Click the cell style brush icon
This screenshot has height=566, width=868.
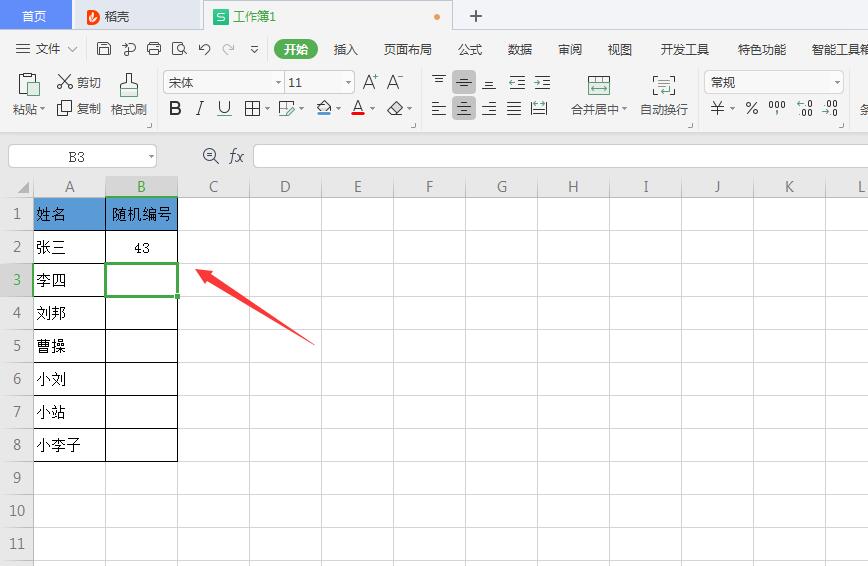287,108
